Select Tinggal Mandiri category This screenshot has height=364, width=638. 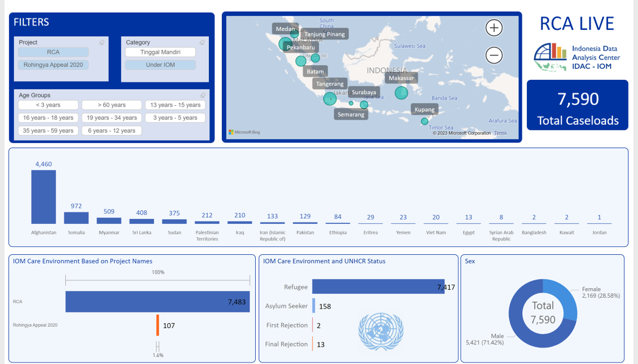pos(160,52)
